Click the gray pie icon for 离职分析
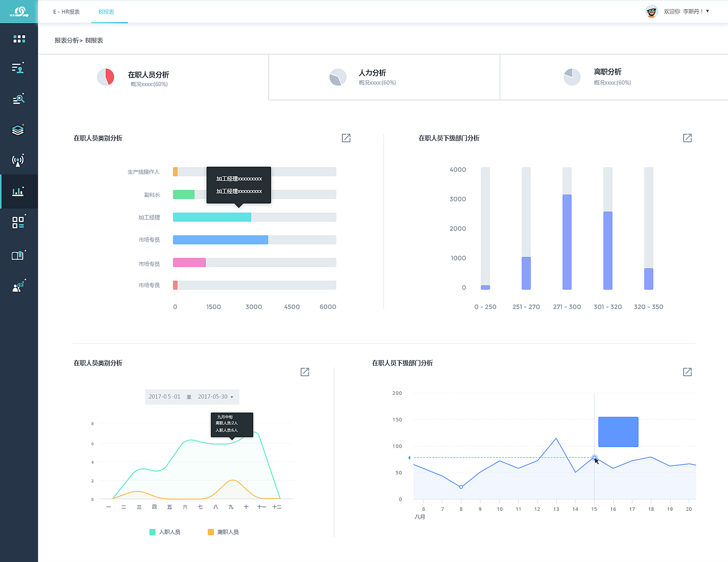Screen dimensions: 728x562 (572, 77)
